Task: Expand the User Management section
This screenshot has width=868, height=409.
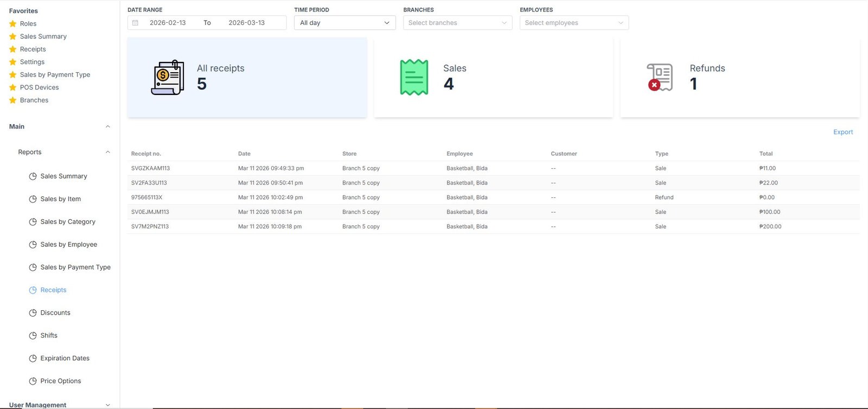Action: [107, 405]
